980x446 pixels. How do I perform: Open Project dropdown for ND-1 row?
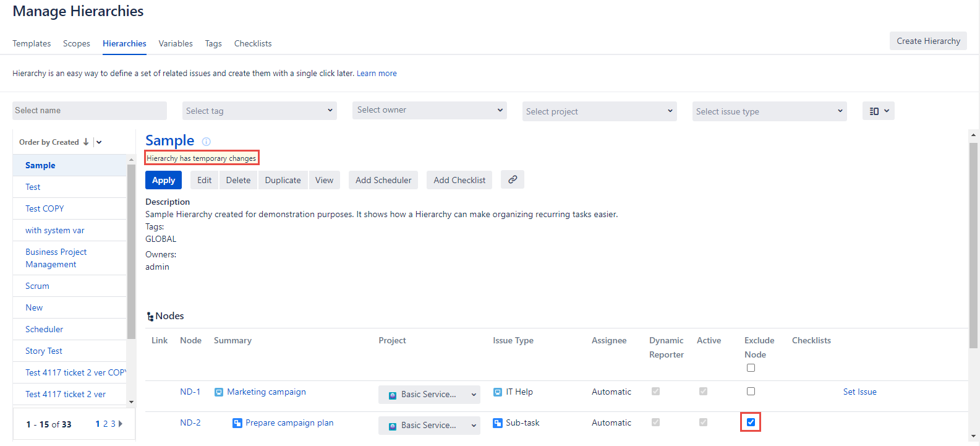click(x=429, y=395)
